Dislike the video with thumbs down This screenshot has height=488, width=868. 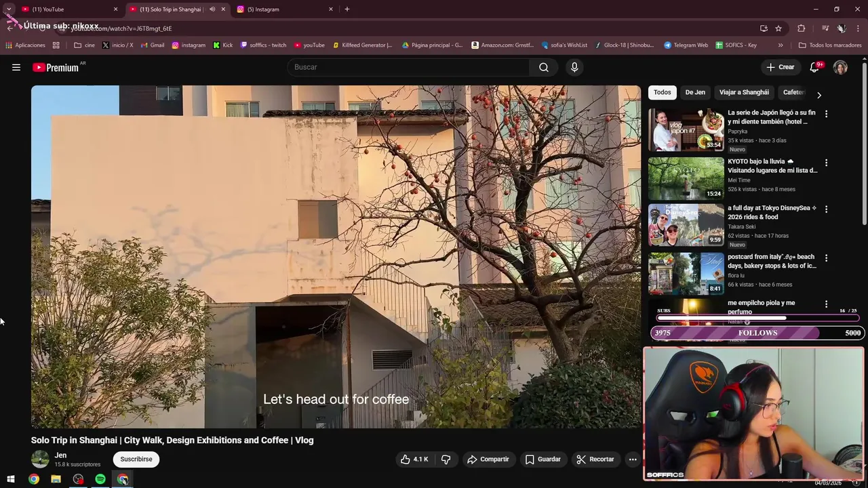tap(446, 459)
